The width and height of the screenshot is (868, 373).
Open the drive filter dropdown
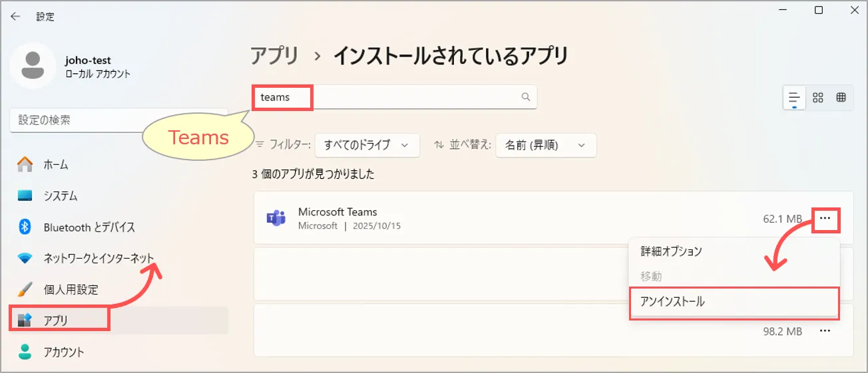tap(367, 145)
